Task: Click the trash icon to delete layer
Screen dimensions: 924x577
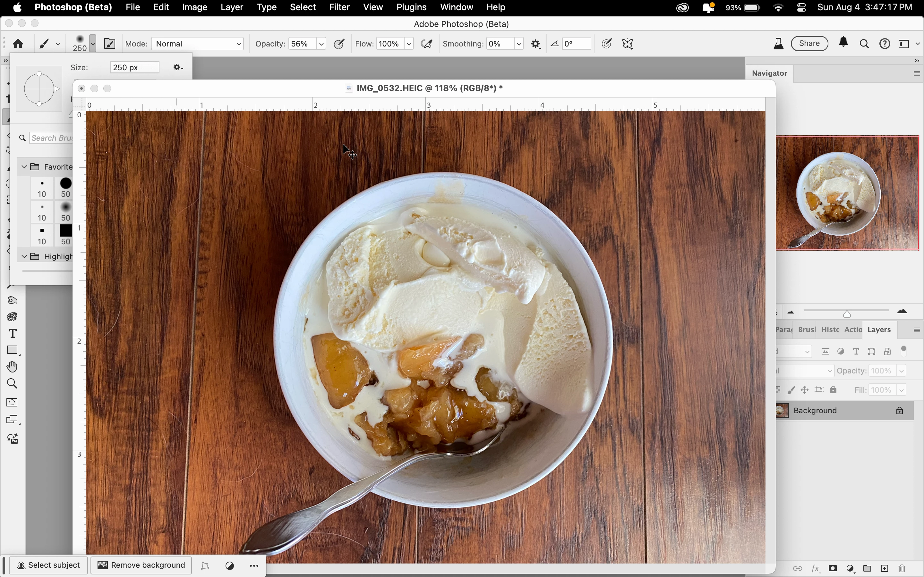Action: (902, 569)
